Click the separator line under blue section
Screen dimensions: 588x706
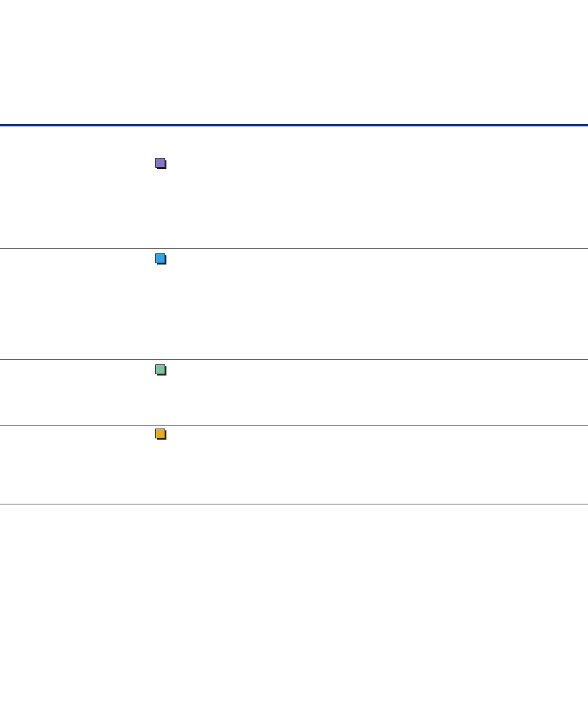[x=294, y=359]
